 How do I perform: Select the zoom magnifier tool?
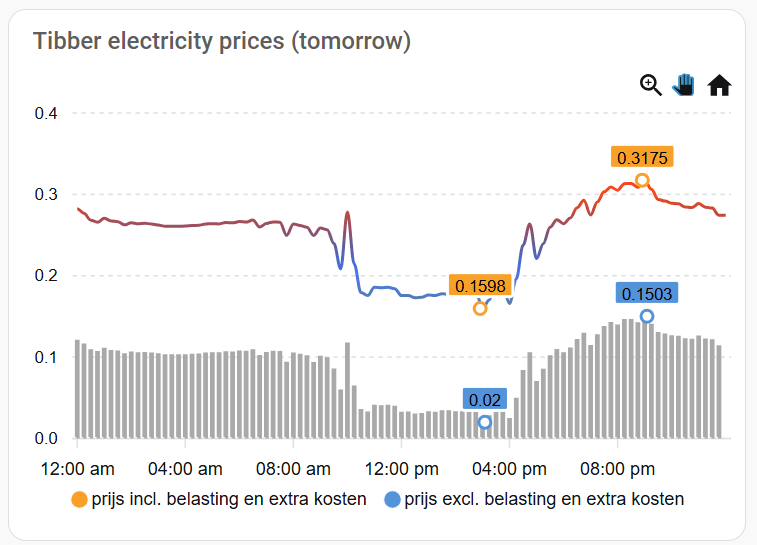[x=651, y=85]
